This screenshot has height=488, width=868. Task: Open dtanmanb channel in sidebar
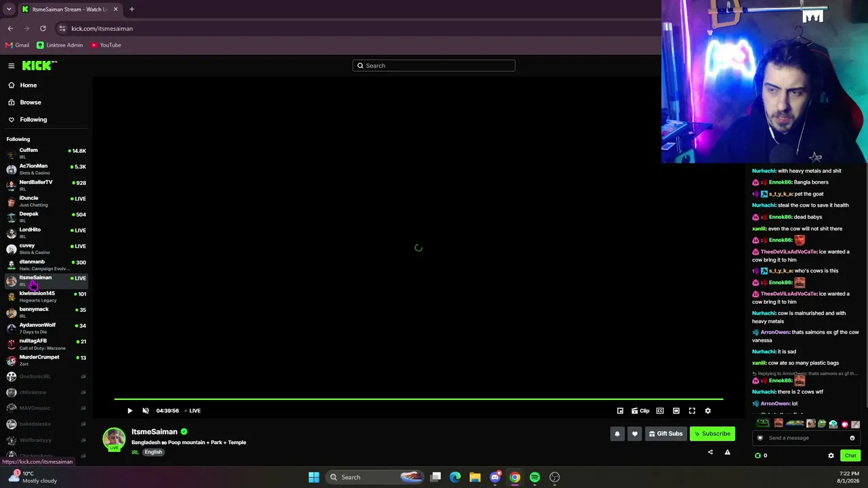(x=46, y=264)
